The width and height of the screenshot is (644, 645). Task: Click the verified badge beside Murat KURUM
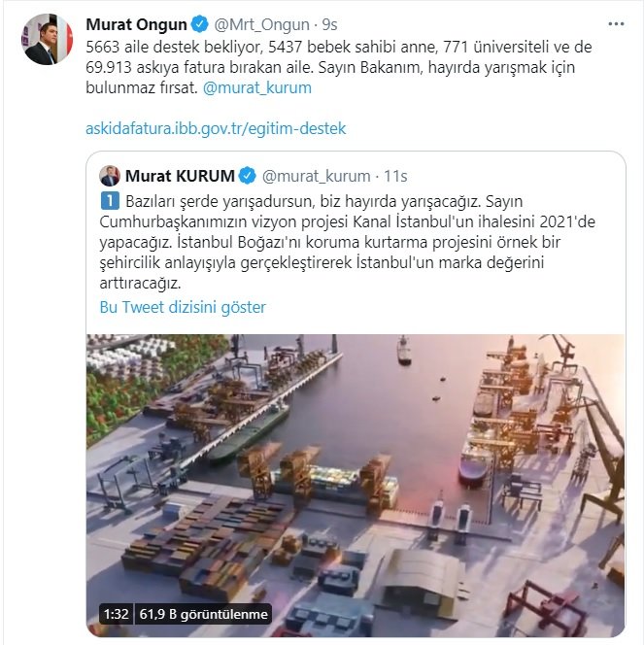[248, 176]
